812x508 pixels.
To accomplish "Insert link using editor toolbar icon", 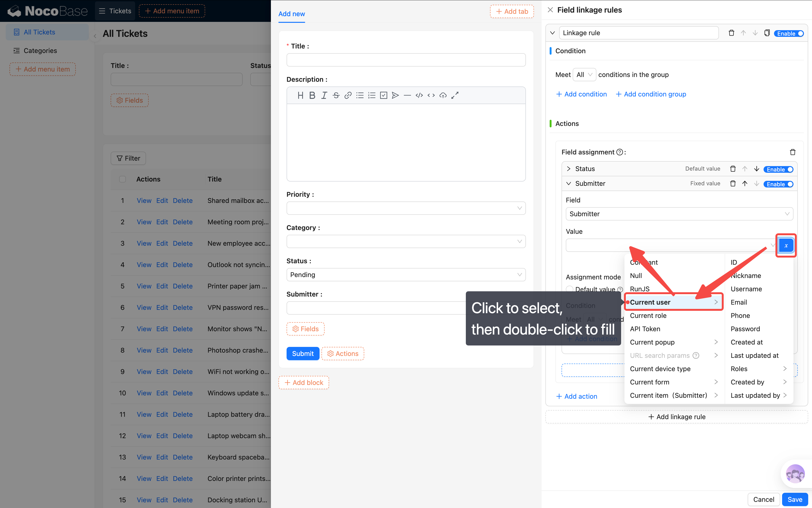I will tap(348, 96).
